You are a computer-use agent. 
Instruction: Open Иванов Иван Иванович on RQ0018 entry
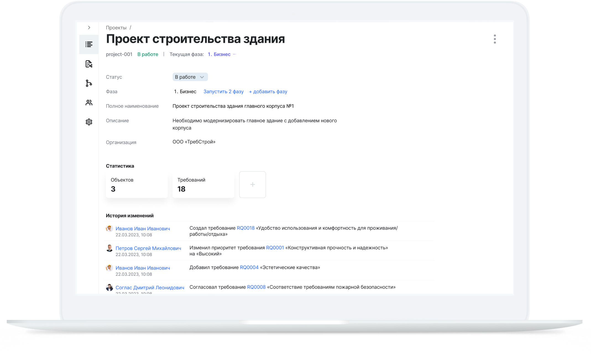coord(143,228)
